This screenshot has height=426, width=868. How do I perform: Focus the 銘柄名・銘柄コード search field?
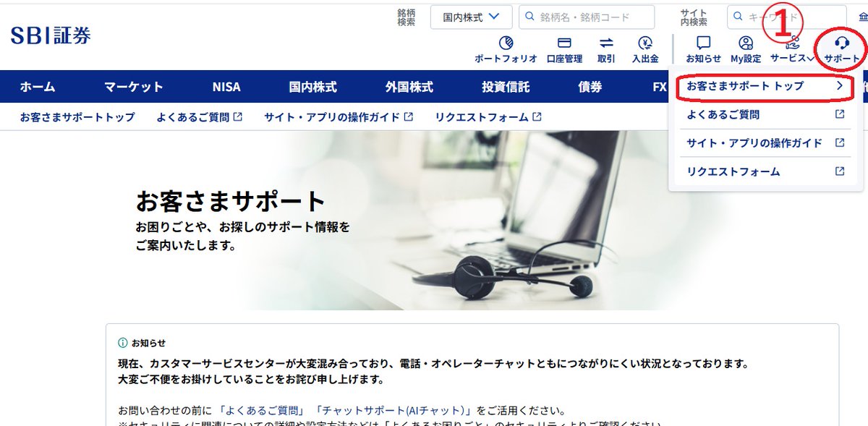(587, 17)
